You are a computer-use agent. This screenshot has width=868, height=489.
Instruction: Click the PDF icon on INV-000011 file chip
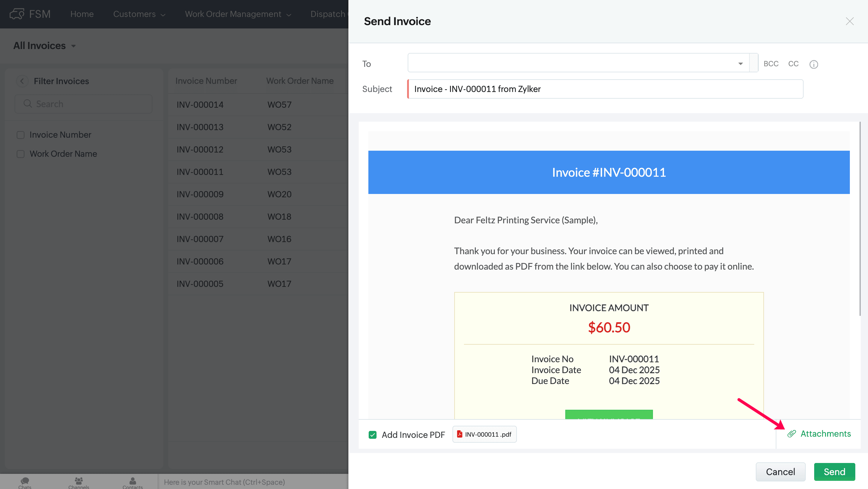tap(459, 434)
